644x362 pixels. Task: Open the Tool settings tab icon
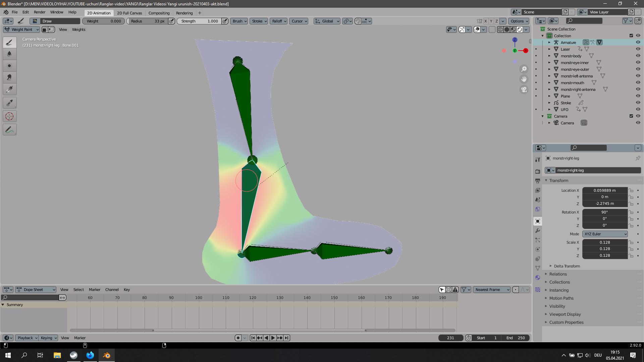538,159
